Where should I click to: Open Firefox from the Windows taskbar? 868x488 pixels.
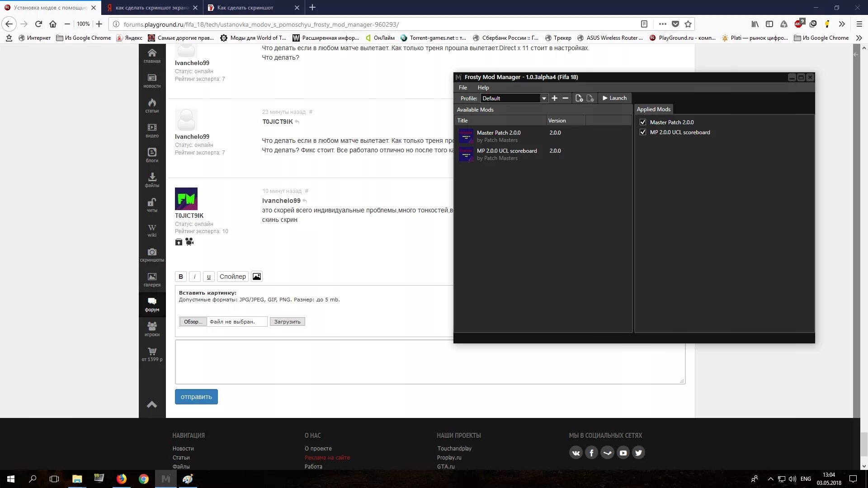(x=122, y=479)
